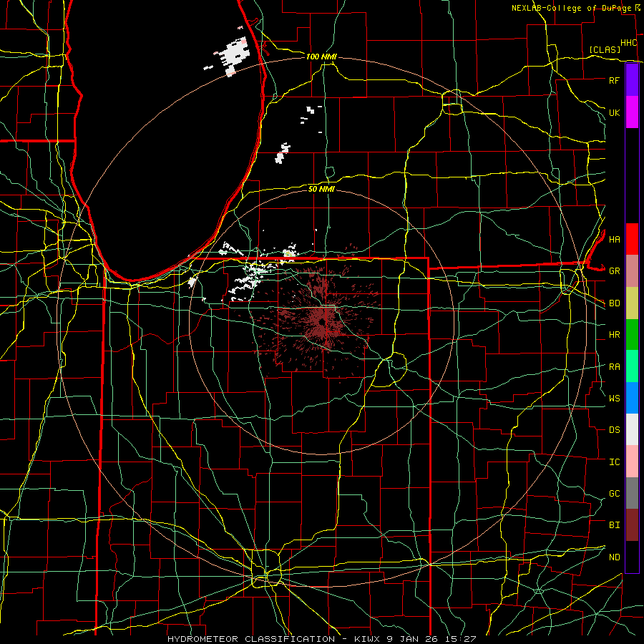The image size is (644, 644).
Task: Click the 50 NMI range ring label
Action: pos(321,189)
